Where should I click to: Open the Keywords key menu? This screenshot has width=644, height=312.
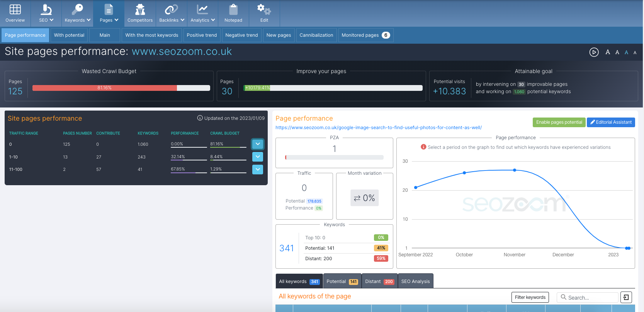(x=77, y=13)
